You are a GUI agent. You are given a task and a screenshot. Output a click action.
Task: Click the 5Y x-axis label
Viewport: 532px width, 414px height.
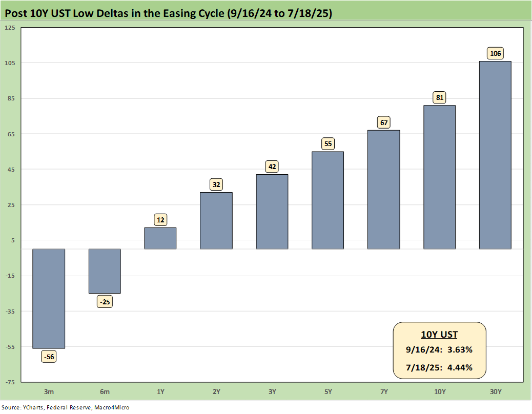point(328,391)
